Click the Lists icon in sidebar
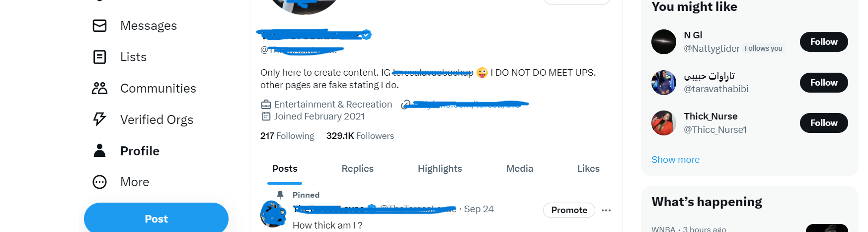Image resolution: width=868 pixels, height=232 pixels. point(100,57)
